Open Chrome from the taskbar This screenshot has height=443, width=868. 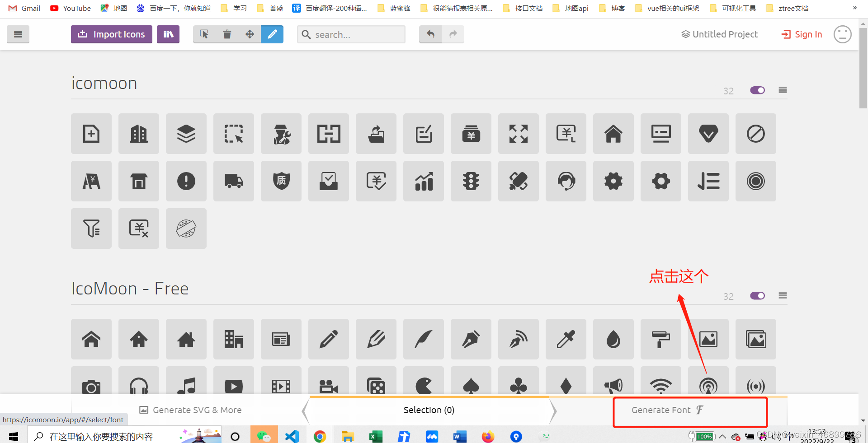(320, 436)
